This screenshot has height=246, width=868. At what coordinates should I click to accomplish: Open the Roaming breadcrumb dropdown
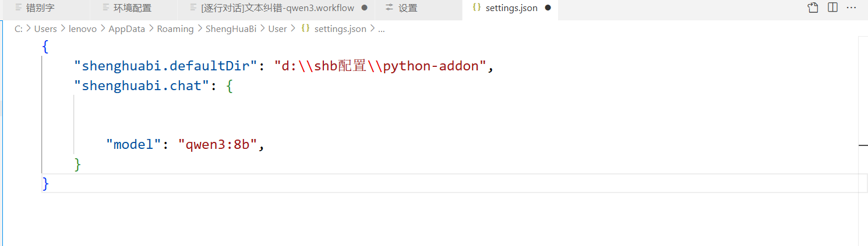[x=175, y=29]
